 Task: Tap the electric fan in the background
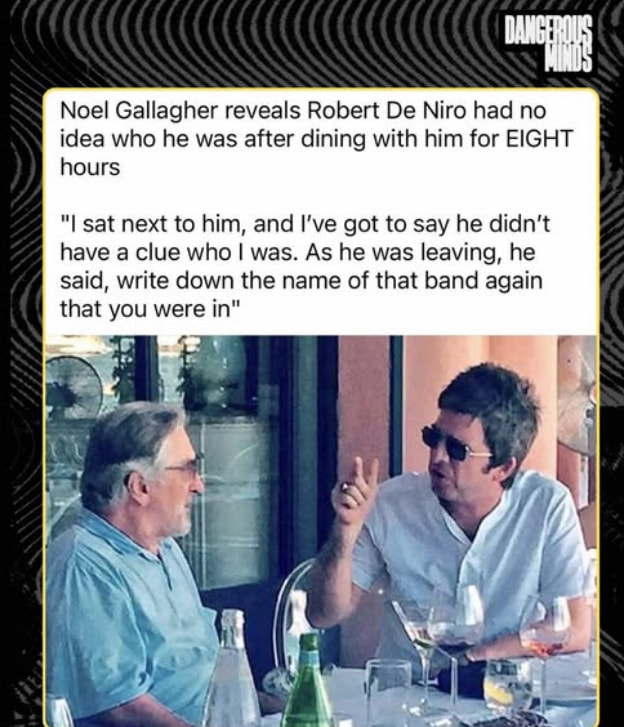click(74, 387)
